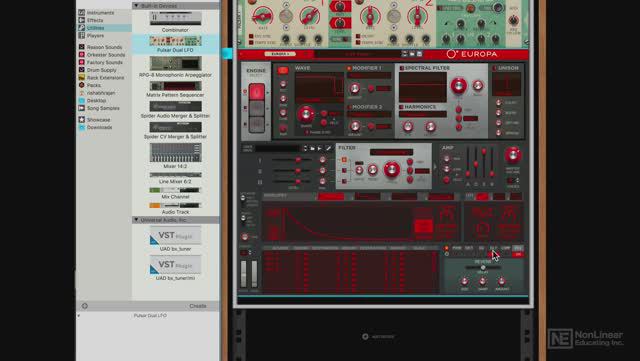
Task: Select the Mix Channel device
Action: click(175, 193)
